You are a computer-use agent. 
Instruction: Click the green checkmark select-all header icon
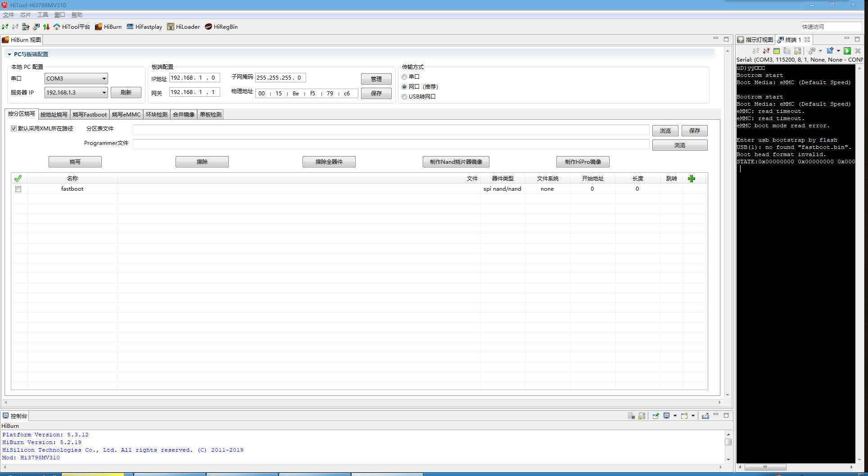tap(18, 179)
